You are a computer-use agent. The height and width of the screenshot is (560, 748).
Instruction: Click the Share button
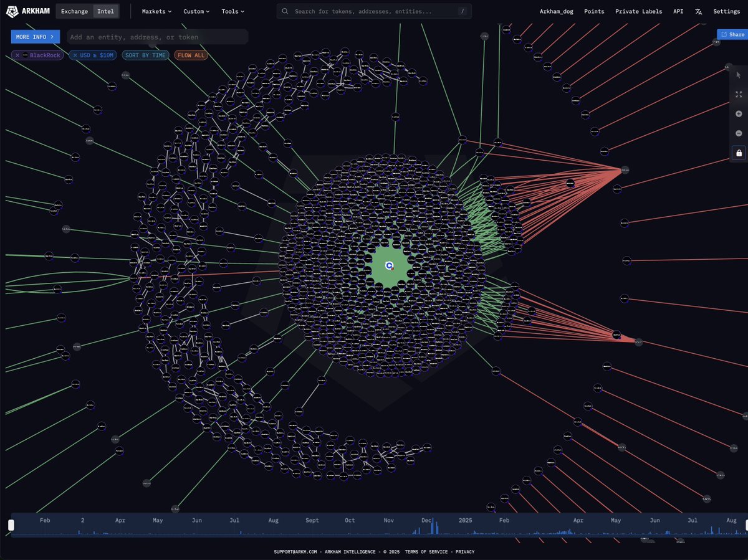[x=732, y=34]
